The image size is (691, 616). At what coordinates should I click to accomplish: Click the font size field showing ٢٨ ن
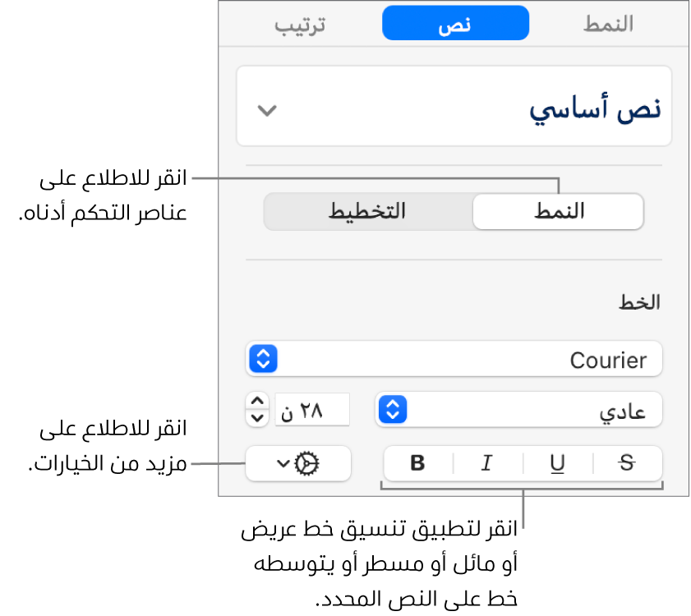pyautogui.click(x=313, y=409)
